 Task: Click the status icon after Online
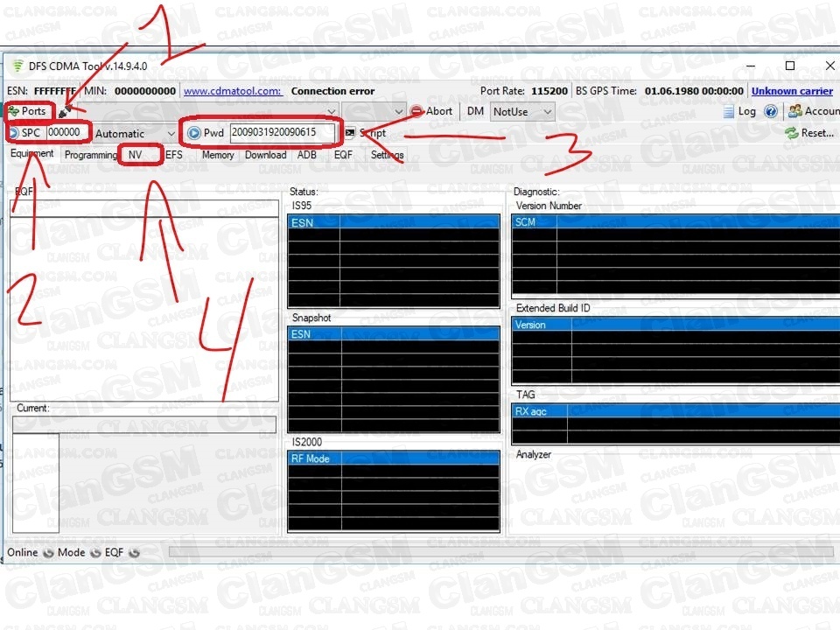48,553
